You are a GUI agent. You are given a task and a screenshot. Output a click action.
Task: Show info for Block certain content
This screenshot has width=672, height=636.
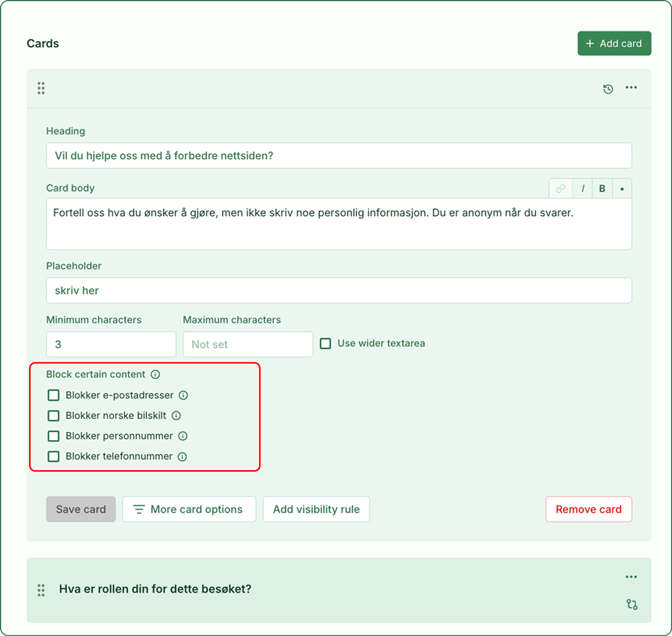pos(155,374)
